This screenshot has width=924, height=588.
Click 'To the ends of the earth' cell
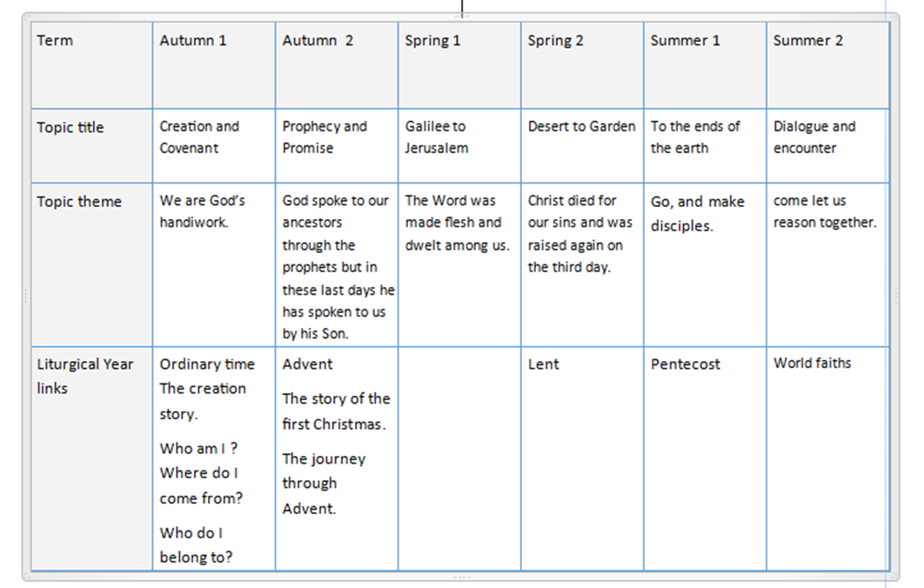pyautogui.click(x=706, y=145)
